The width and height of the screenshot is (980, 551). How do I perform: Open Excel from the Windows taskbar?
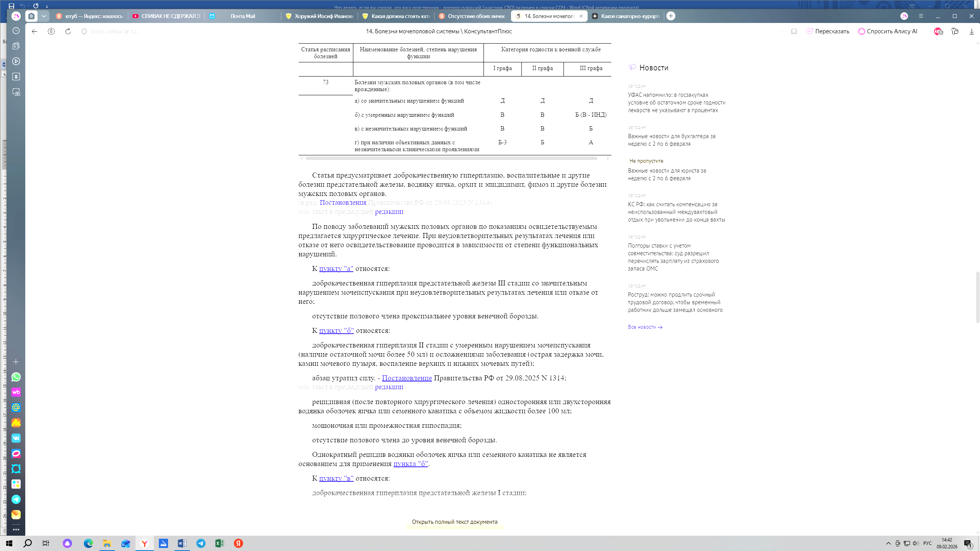(x=219, y=543)
